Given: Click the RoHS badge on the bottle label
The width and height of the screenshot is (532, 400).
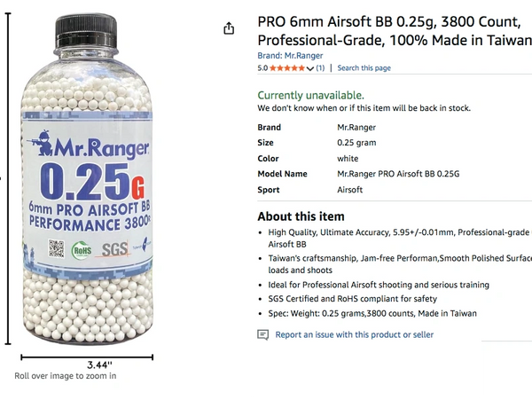Looking at the screenshot, I should pos(82,250).
